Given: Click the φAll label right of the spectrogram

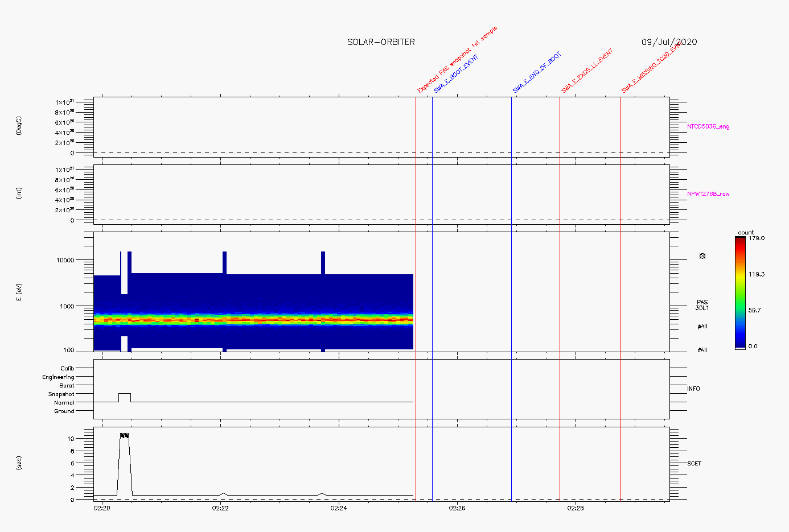Looking at the screenshot, I should (702, 327).
